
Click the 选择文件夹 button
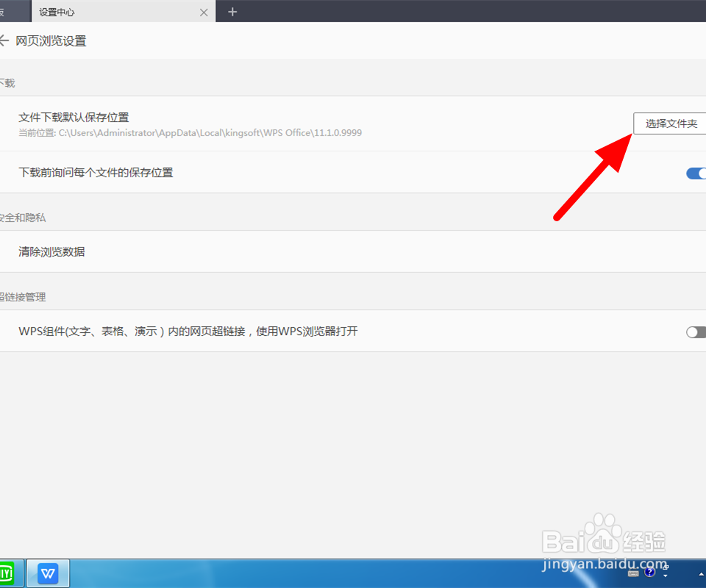click(670, 123)
